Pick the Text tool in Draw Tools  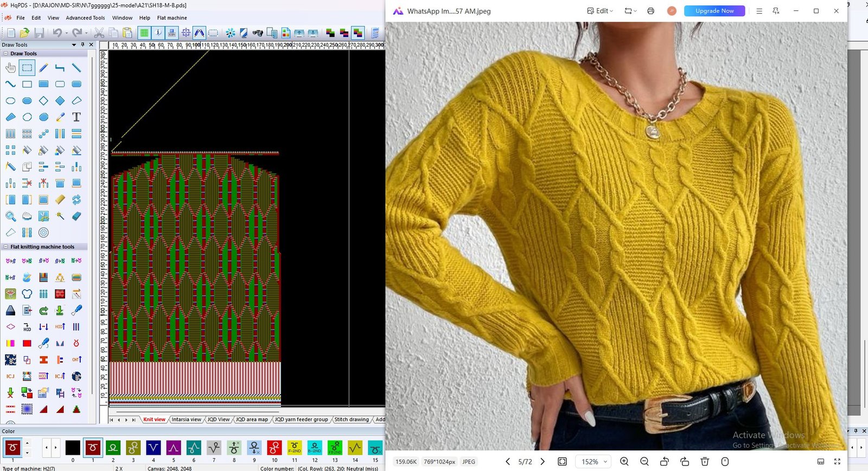[x=76, y=117]
